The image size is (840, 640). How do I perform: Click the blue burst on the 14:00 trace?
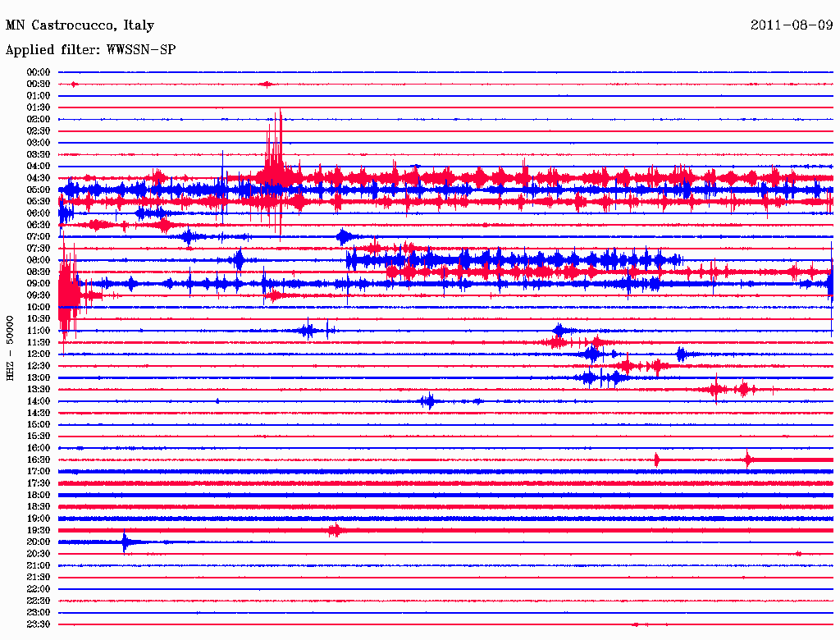click(427, 401)
